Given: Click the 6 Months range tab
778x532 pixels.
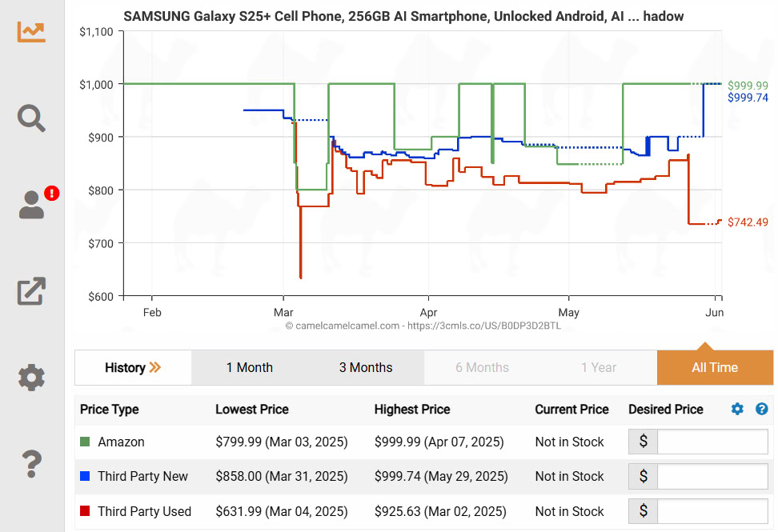Looking at the screenshot, I should point(482,368).
